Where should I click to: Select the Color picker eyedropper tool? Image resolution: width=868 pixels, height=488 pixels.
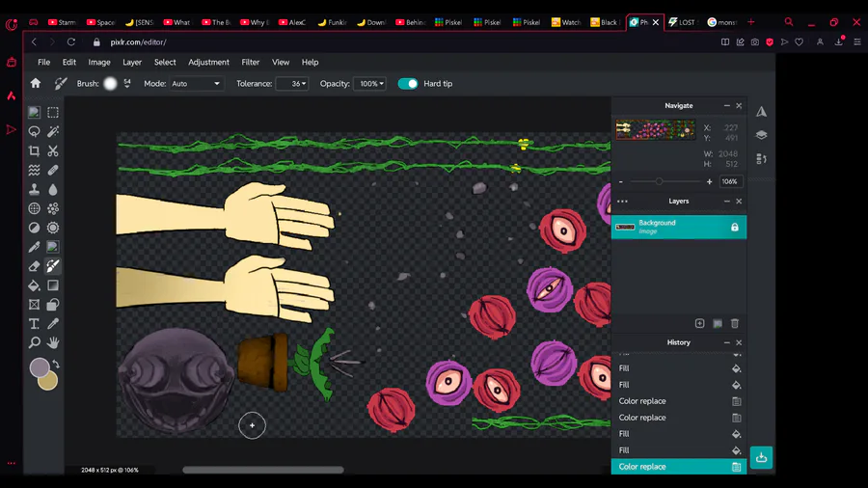[53, 324]
